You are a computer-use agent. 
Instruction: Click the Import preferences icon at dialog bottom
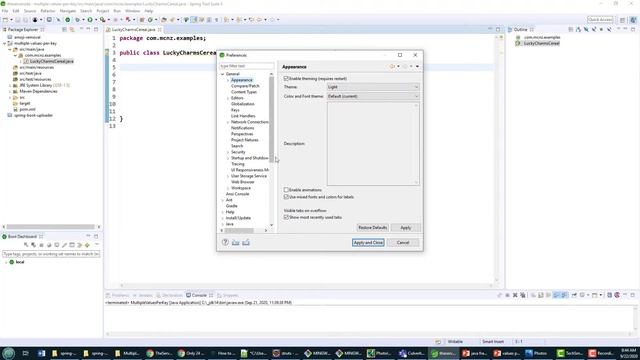pos(236,242)
